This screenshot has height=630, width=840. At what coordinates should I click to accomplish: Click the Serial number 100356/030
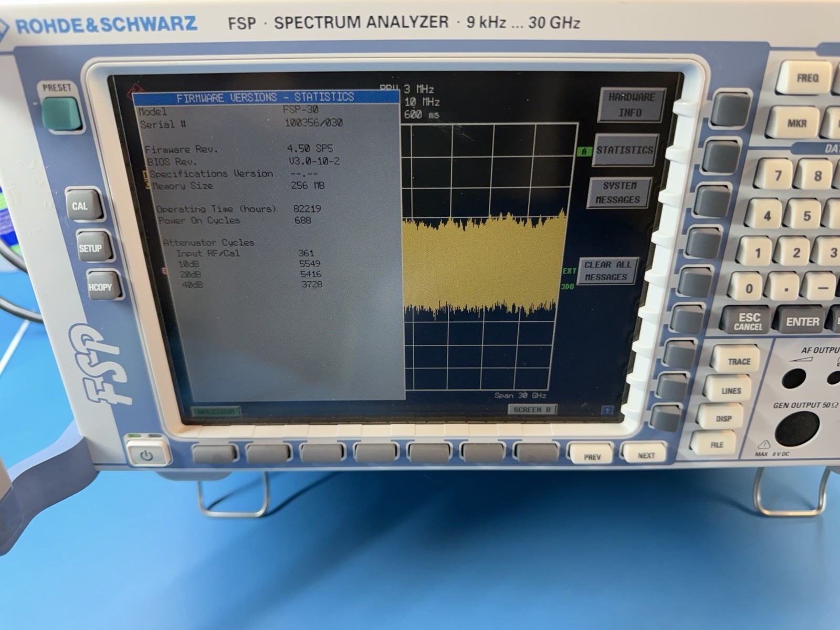click(313, 123)
